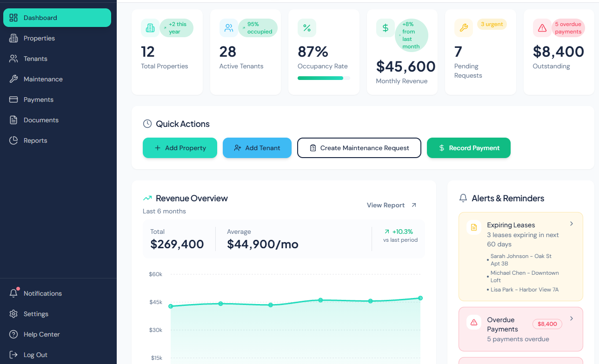Screen dimensions: 599x364
Task: Select the Payments icon in the sidebar
Action: pyautogui.click(x=14, y=99)
